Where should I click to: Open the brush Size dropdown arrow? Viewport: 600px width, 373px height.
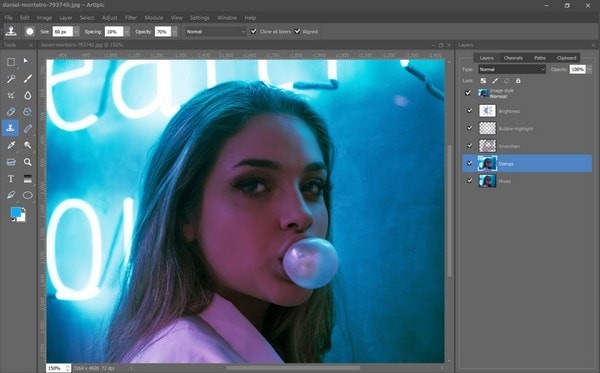(77, 32)
